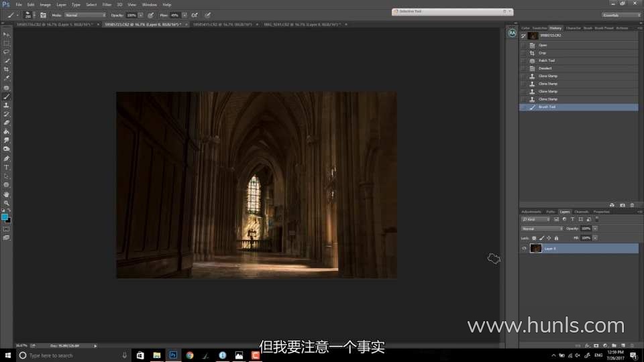Toggle the lock all button in Layers panel
644x362 pixels.
tap(557, 238)
